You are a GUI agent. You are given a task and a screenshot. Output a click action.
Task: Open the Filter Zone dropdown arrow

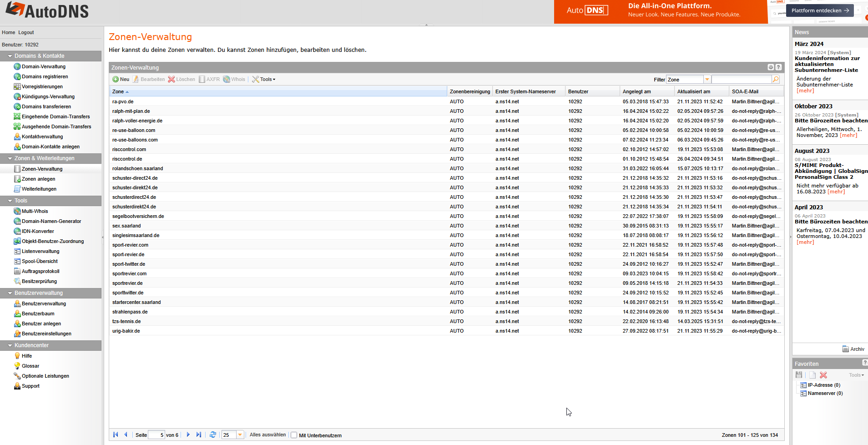pos(707,80)
